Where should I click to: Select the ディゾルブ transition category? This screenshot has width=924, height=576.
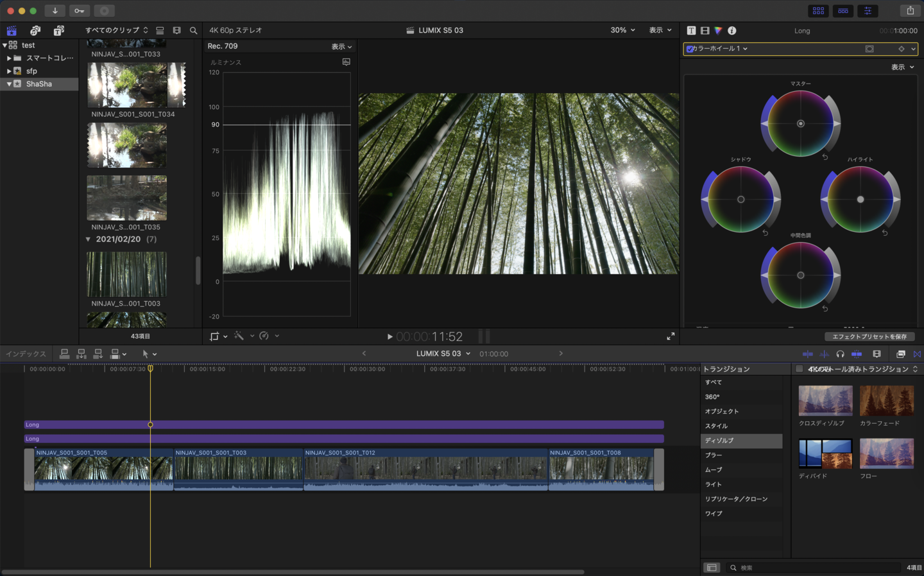click(x=719, y=441)
